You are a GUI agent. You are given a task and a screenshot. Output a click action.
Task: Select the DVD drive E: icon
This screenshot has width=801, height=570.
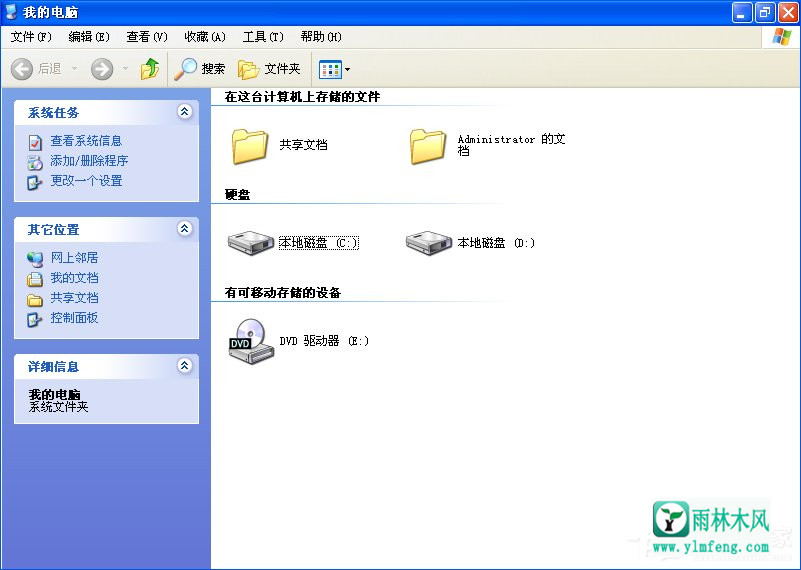[250, 341]
